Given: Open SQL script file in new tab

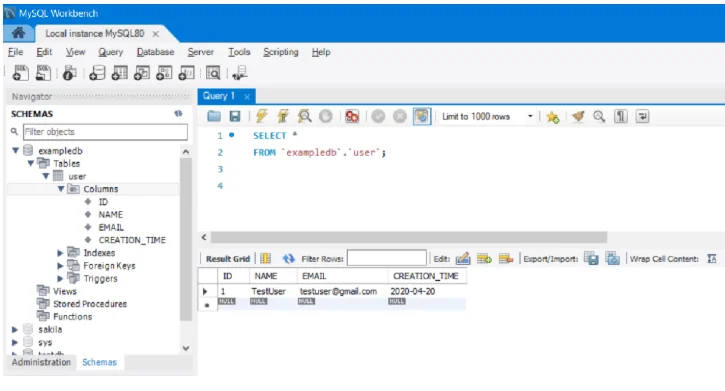Looking at the screenshot, I should [x=43, y=73].
